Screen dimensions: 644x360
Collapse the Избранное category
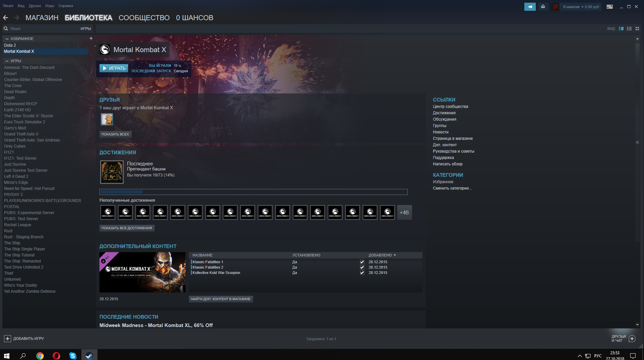tap(7, 39)
